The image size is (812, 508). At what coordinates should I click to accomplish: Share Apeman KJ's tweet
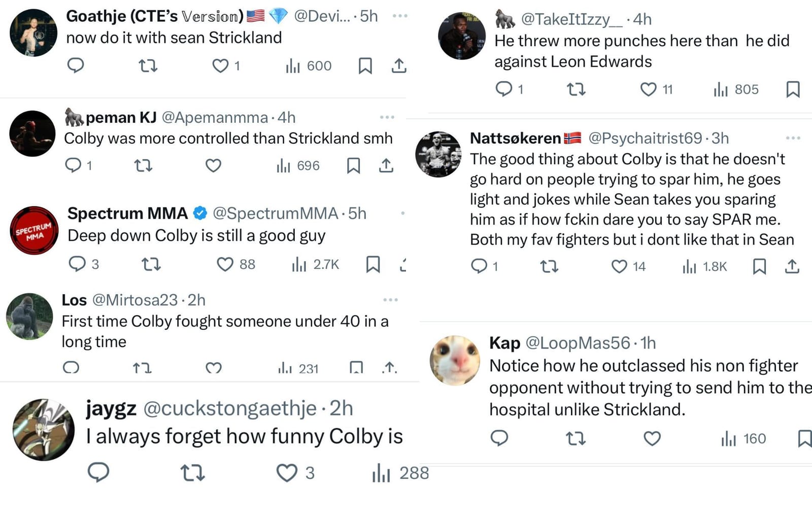coord(387,165)
